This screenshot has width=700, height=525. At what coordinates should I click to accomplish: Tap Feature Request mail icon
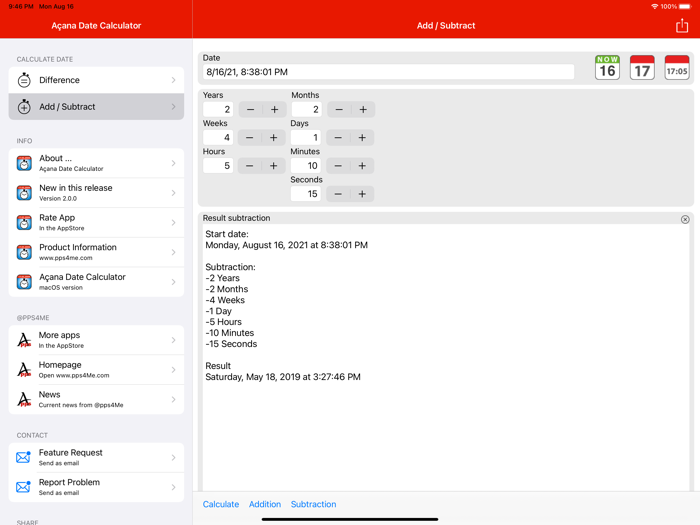pyautogui.click(x=23, y=457)
